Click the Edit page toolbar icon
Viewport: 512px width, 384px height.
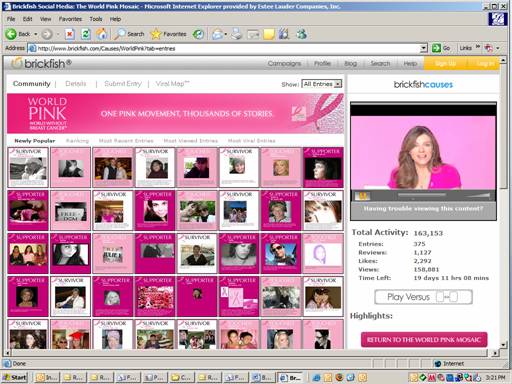tap(253, 34)
